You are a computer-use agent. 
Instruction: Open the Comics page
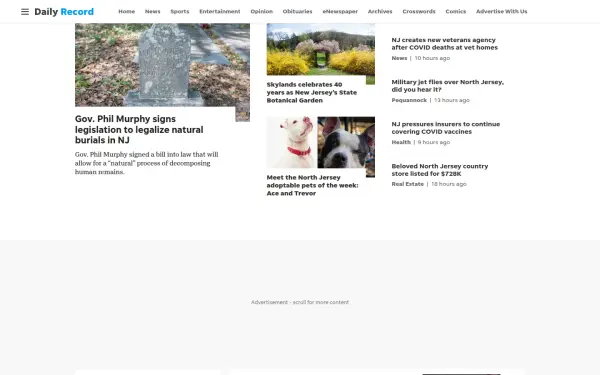(x=456, y=11)
